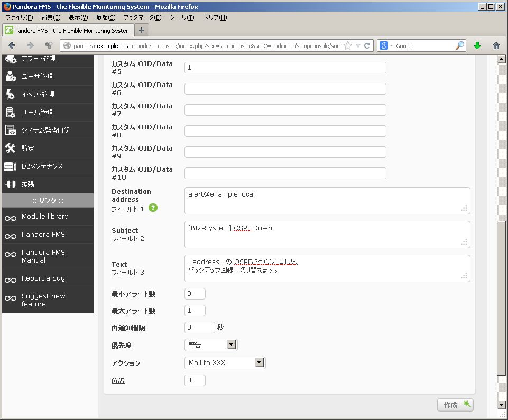Click the Destination address text area

pyautogui.click(x=327, y=201)
